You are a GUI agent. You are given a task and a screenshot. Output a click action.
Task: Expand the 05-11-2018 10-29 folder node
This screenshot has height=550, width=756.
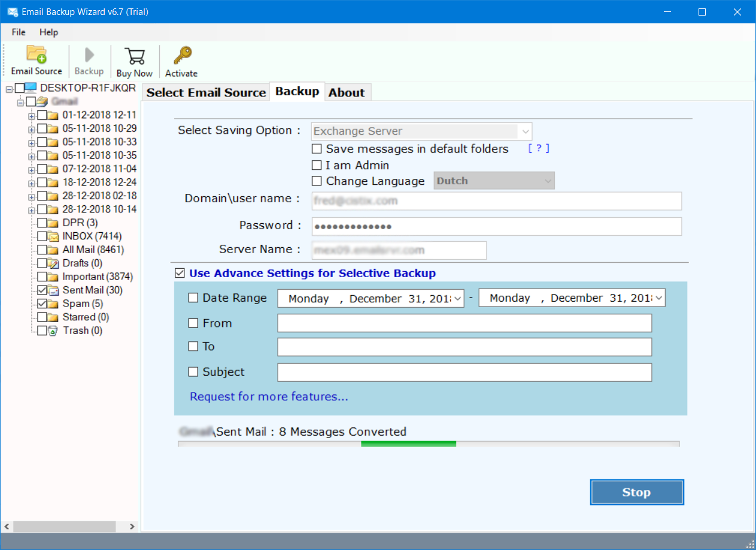click(32, 129)
